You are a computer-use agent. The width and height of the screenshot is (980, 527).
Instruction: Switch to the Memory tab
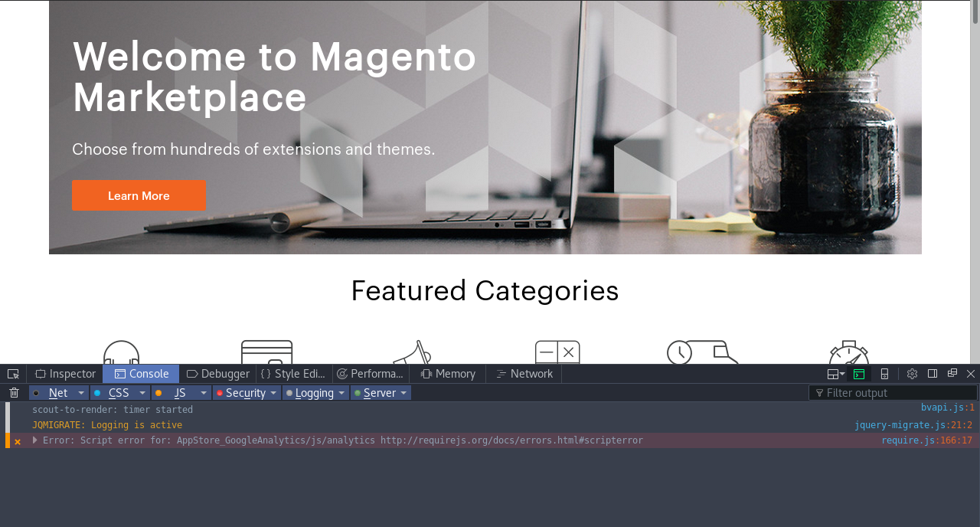(x=447, y=374)
